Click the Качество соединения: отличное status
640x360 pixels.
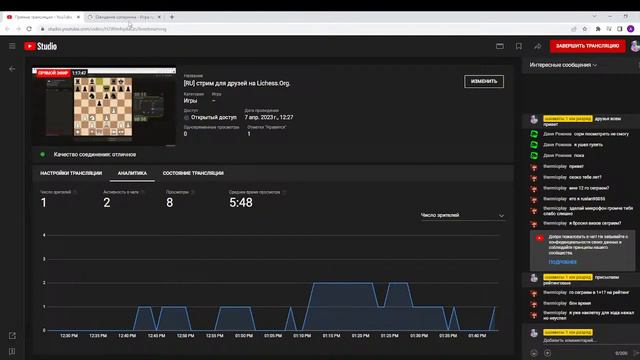coord(95,155)
